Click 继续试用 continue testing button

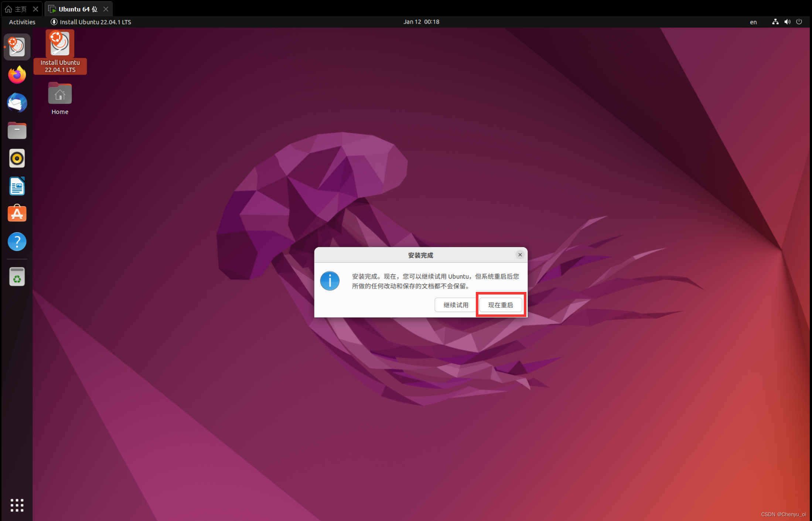(456, 305)
